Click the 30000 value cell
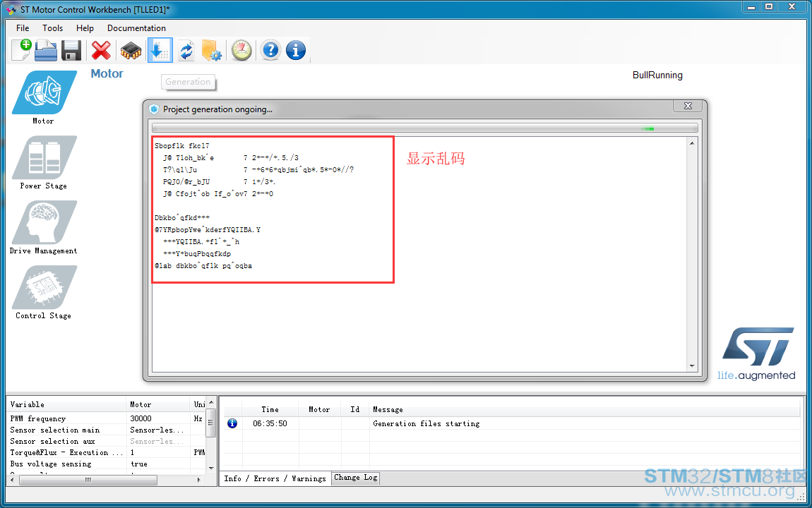 pos(158,418)
